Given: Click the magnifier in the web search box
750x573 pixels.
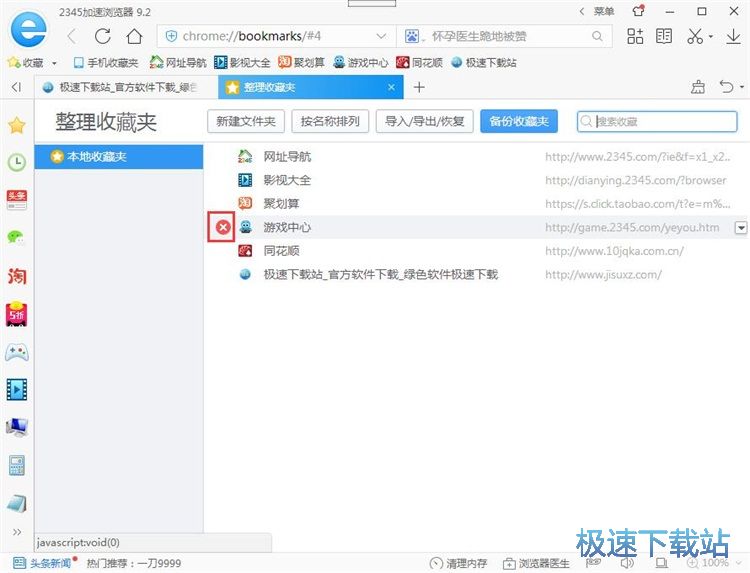Looking at the screenshot, I should (x=597, y=36).
